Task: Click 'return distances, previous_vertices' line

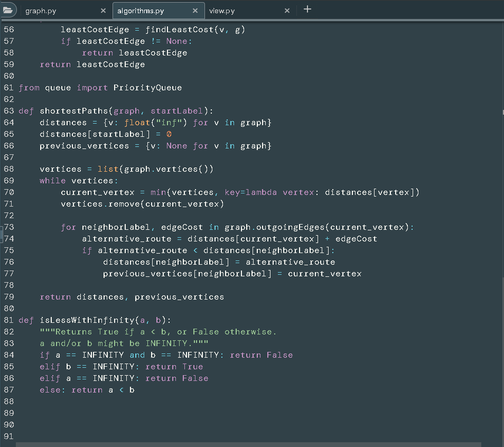Action: 132,297
